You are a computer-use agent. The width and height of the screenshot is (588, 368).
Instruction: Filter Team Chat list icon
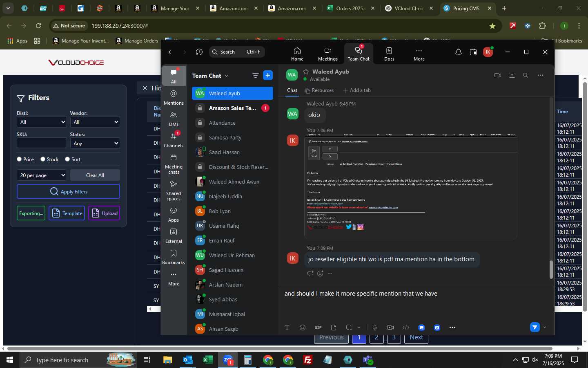[x=255, y=75]
